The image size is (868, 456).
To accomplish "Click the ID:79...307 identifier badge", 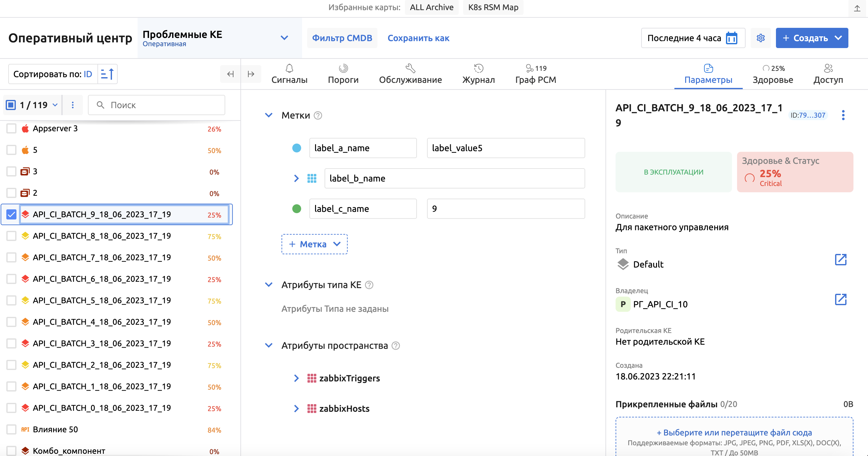I will [x=808, y=115].
